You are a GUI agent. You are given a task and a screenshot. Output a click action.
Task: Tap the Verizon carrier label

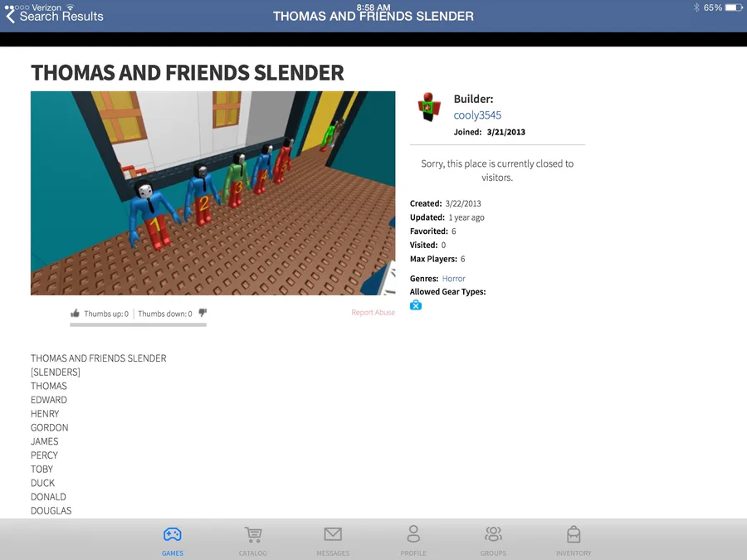click(x=46, y=7)
